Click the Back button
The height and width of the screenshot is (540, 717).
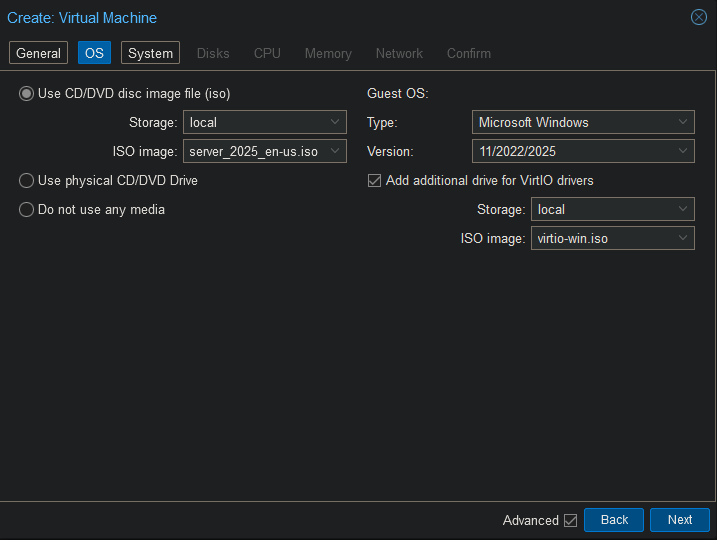[x=614, y=520]
